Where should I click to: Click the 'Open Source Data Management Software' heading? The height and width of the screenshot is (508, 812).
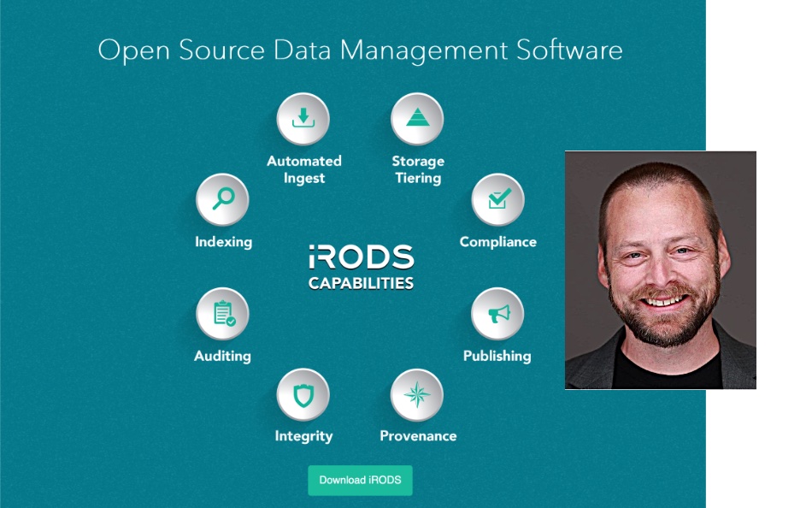361,50
